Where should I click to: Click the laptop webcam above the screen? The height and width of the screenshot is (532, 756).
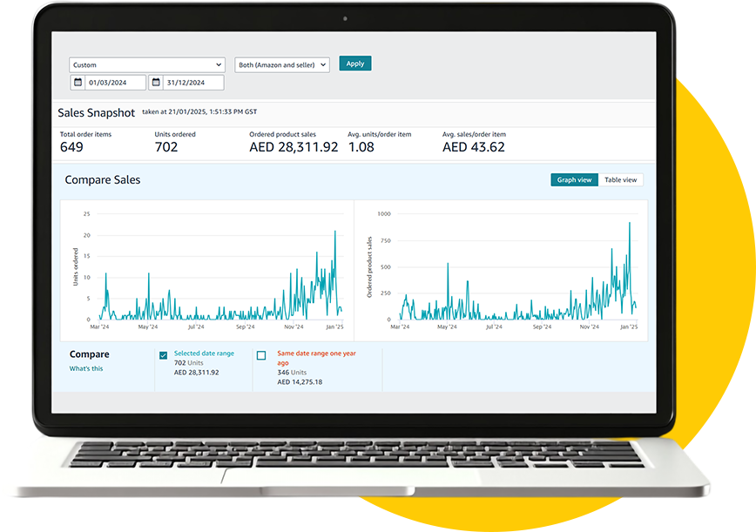click(345, 18)
